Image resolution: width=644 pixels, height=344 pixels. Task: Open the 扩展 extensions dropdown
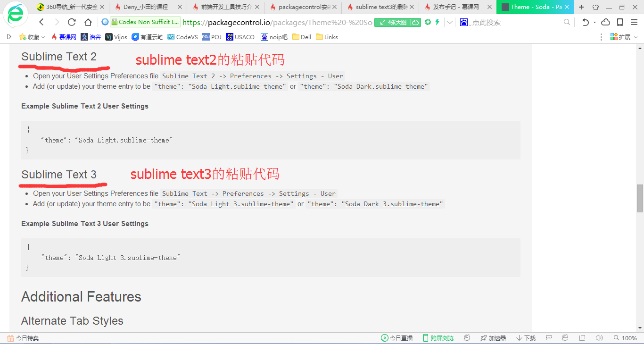pyautogui.click(x=624, y=37)
